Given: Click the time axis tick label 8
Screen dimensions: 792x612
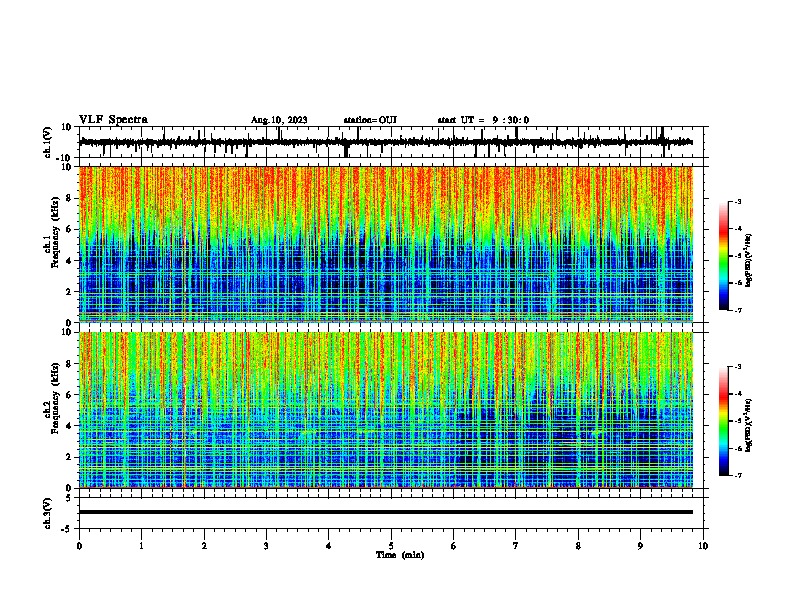Looking at the screenshot, I should [578, 546].
